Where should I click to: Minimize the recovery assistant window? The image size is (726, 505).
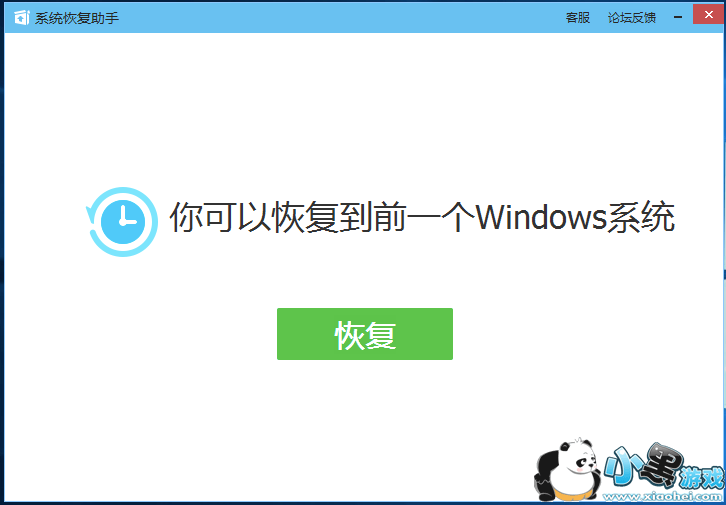click(678, 17)
